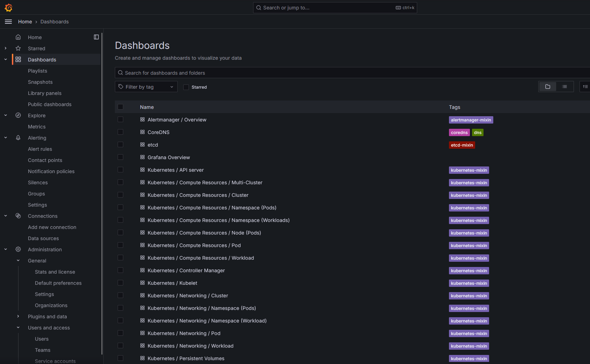
Task: Expand the Starred section chevron
Action: (6, 48)
